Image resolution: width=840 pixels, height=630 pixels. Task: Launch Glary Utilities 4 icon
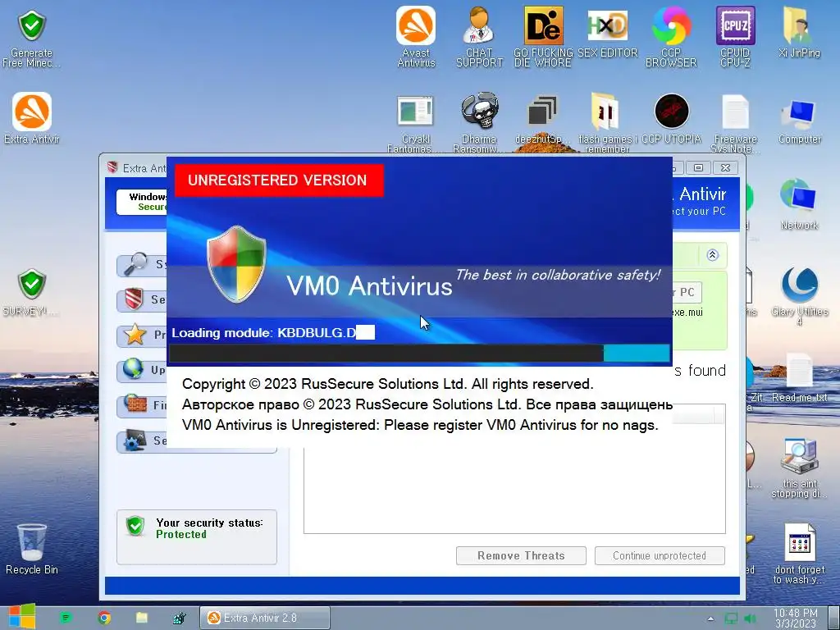[x=799, y=295]
